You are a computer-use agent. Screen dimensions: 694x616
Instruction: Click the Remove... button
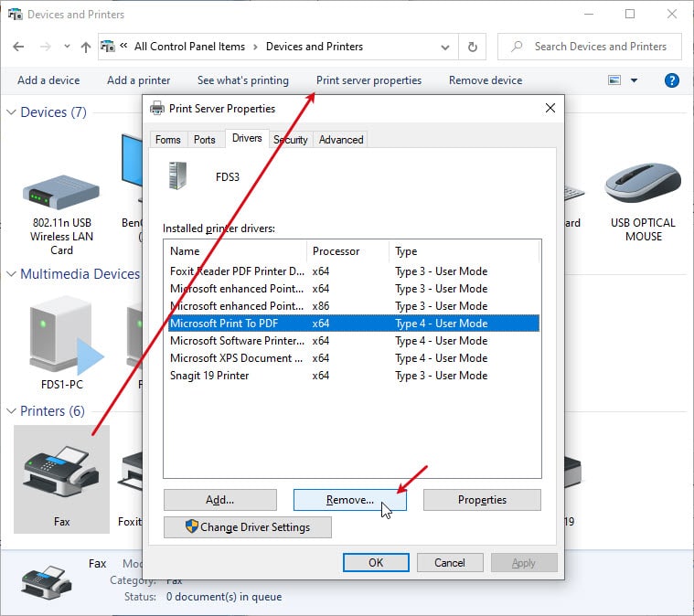point(349,500)
